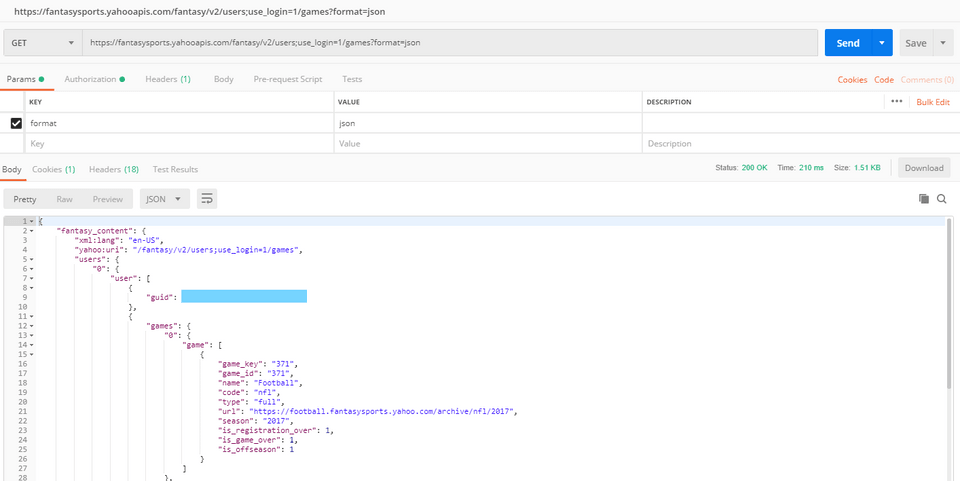Screen dimensions: 960x481
Task: Click the "is_offseason": 1 line
Action: (256, 449)
